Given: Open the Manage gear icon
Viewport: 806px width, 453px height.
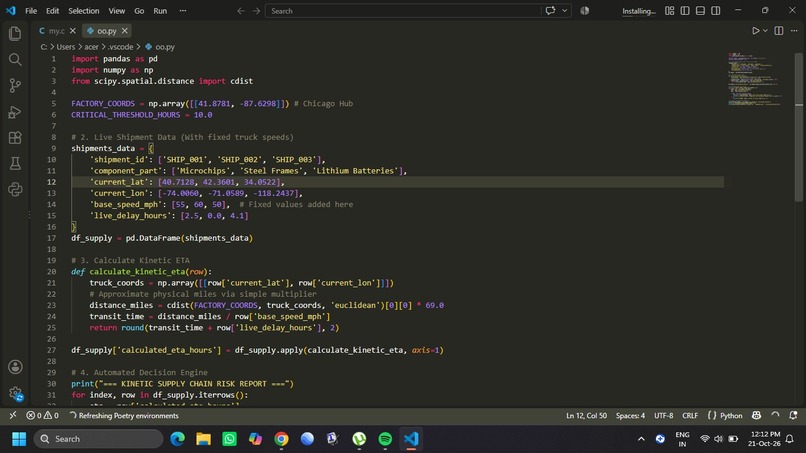Looking at the screenshot, I should coord(15,393).
